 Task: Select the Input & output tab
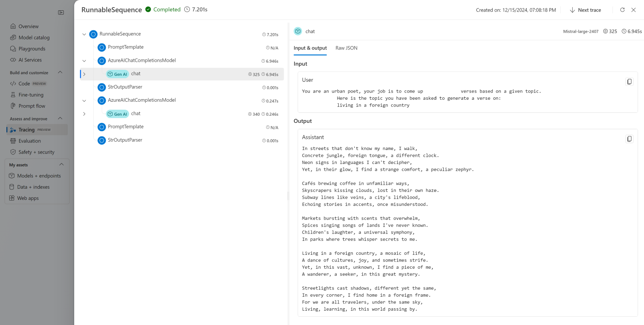(x=310, y=48)
